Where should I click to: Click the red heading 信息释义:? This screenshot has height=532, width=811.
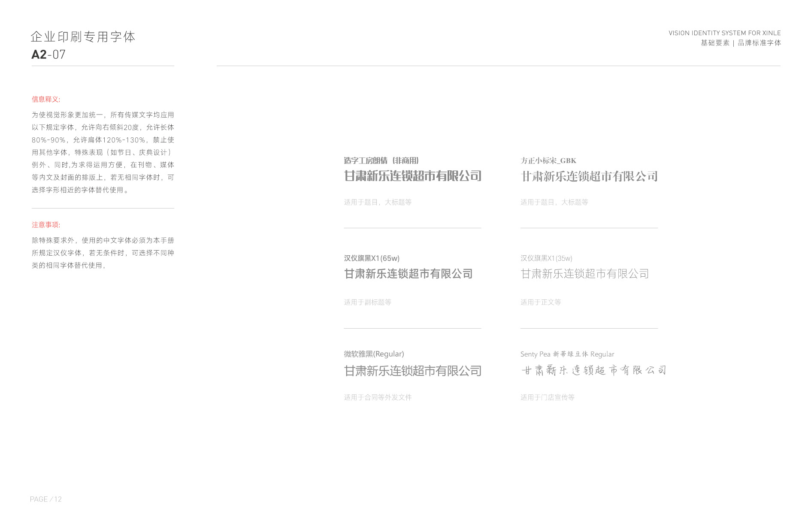point(46,99)
